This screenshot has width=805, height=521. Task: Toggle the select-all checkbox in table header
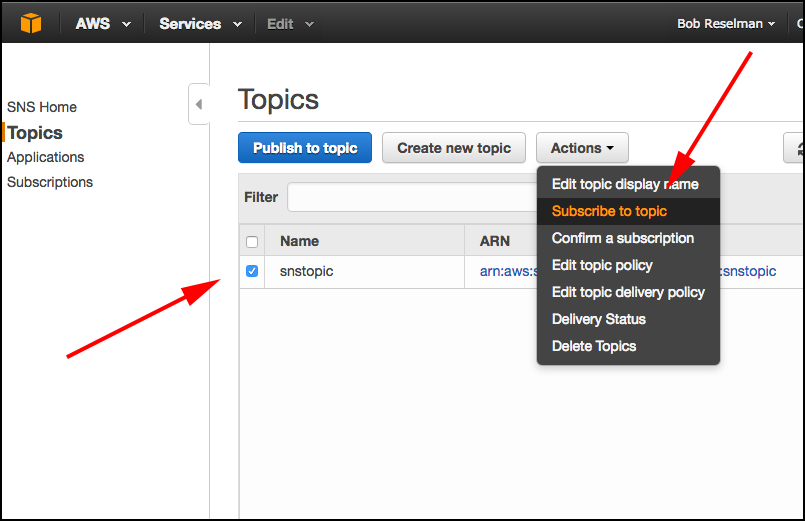click(252, 241)
